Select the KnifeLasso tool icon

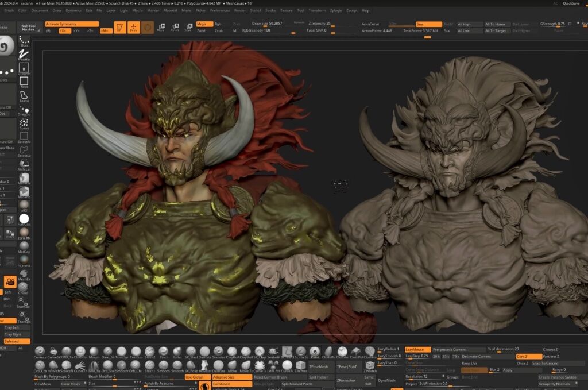[24, 165]
